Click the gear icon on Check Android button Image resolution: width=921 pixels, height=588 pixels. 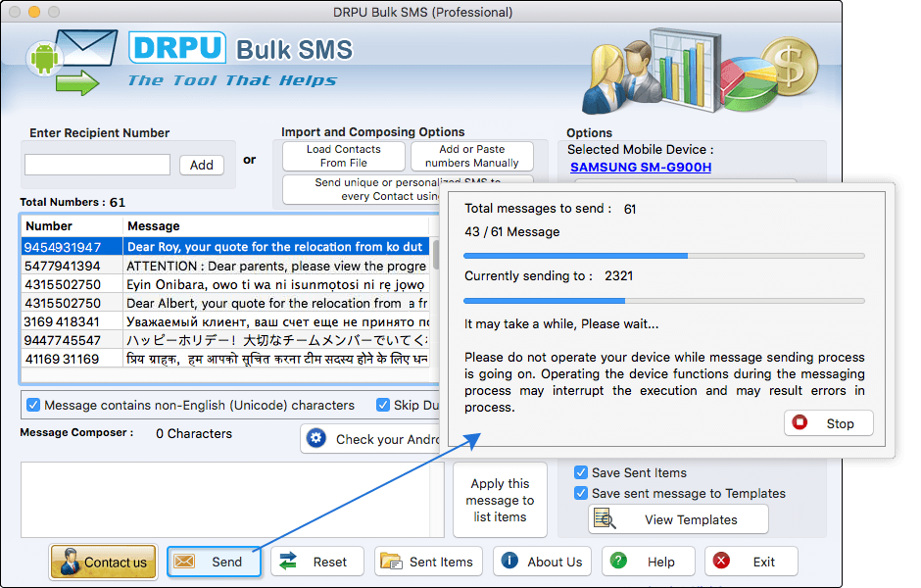tap(316, 438)
